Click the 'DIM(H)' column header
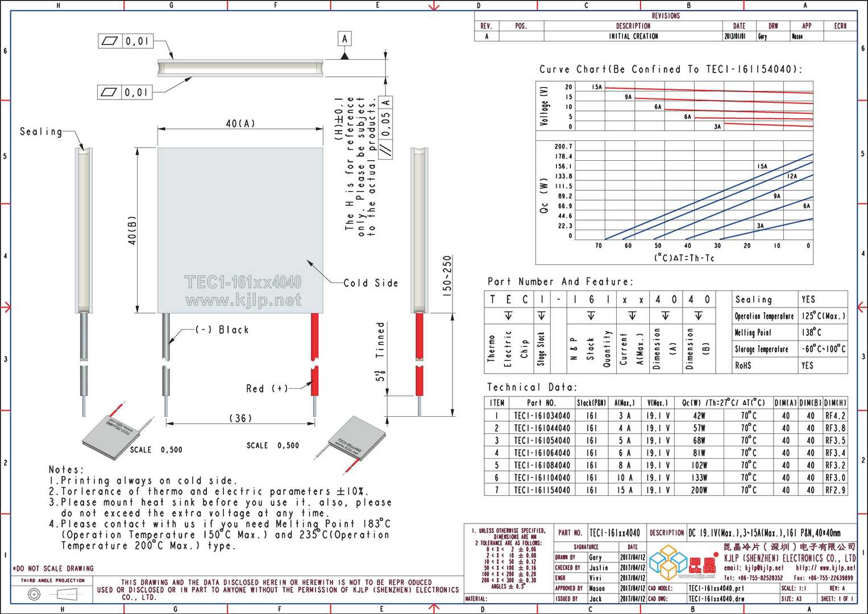Image resolution: width=868 pixels, height=614 pixels. click(835, 403)
